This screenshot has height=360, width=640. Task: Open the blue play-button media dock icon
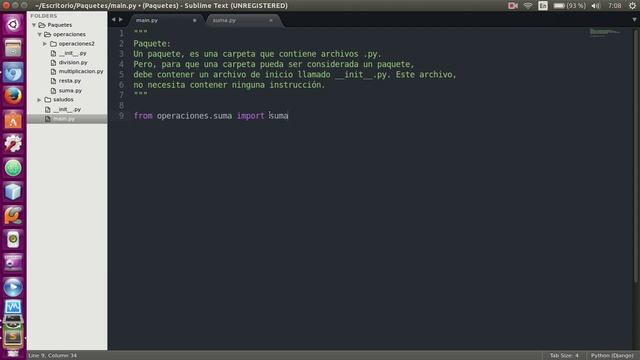tap(13, 287)
